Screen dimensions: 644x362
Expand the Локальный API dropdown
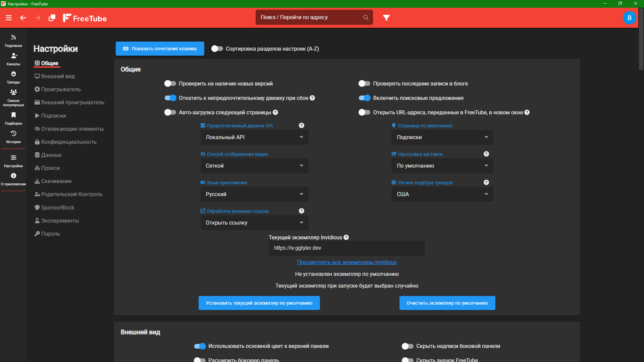(254, 137)
